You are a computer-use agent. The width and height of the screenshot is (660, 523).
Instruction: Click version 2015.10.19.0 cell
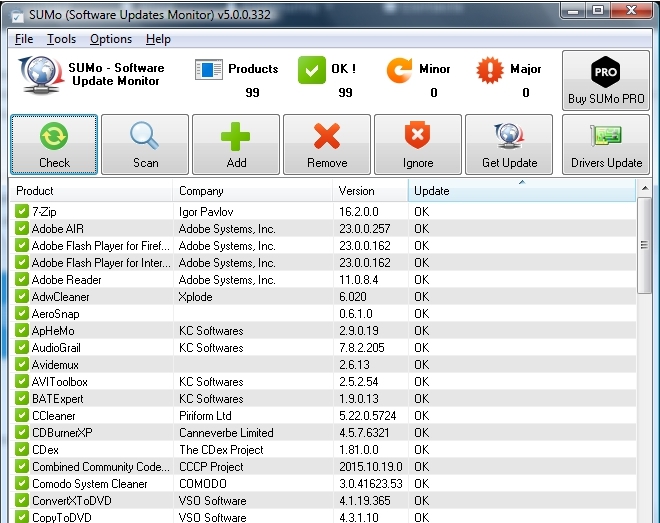click(371, 467)
